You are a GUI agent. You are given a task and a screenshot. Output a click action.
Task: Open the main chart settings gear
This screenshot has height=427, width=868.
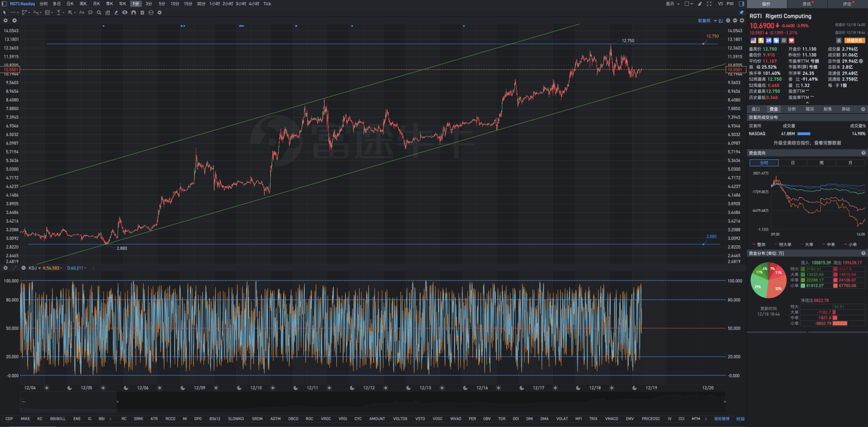point(5,21)
